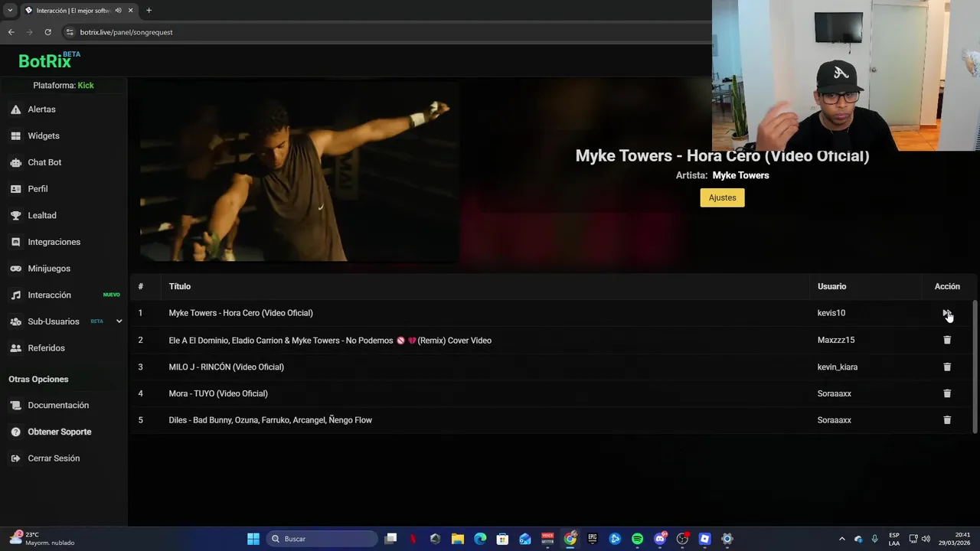The width and height of the screenshot is (980, 551).
Task: Click user 'kevin_kiara' cell
Action: click(838, 367)
